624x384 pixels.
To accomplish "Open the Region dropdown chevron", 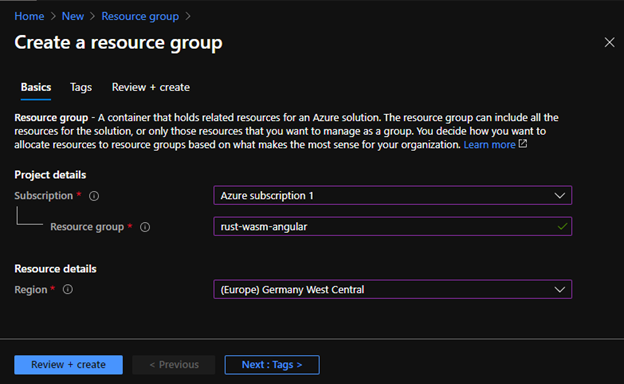I will 560,290.
